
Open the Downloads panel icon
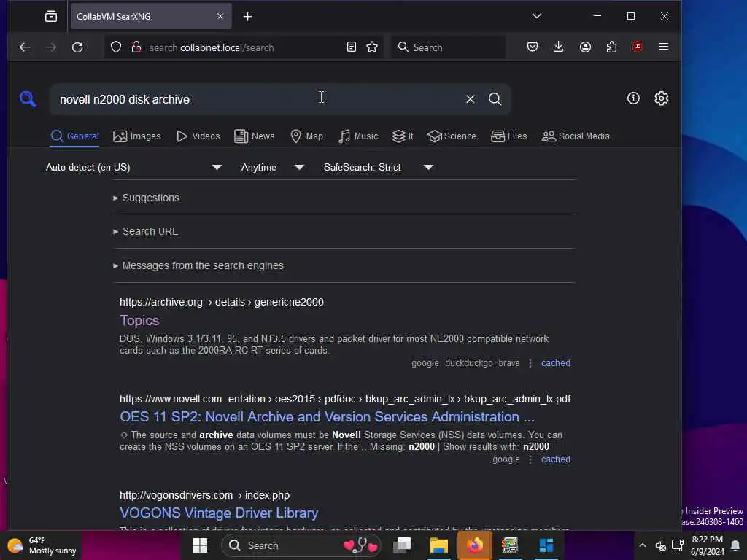pos(559,47)
